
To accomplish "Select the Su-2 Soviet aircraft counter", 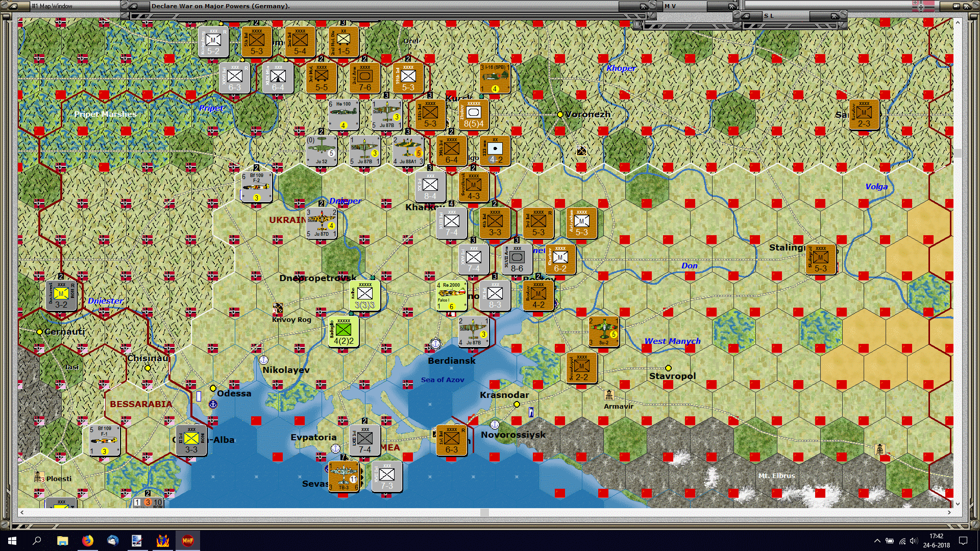I will [604, 332].
